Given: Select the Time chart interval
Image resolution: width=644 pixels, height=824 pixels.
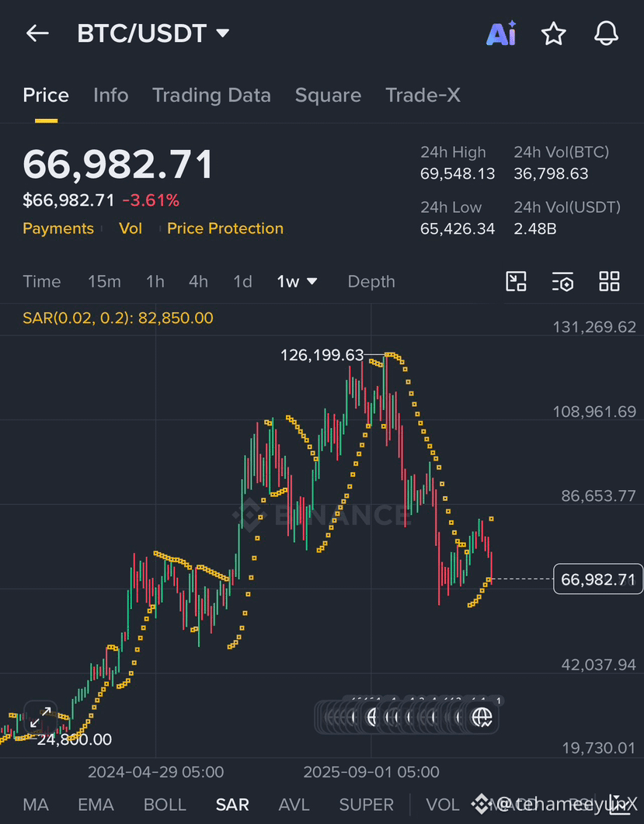Looking at the screenshot, I should pos(41,282).
